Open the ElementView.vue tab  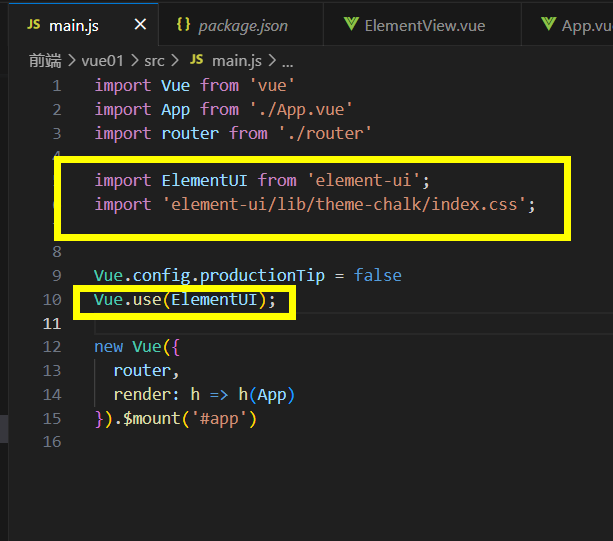click(x=424, y=25)
